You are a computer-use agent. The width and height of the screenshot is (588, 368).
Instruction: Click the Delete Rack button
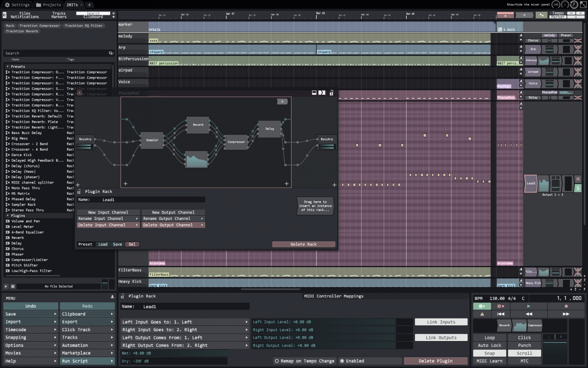point(304,244)
